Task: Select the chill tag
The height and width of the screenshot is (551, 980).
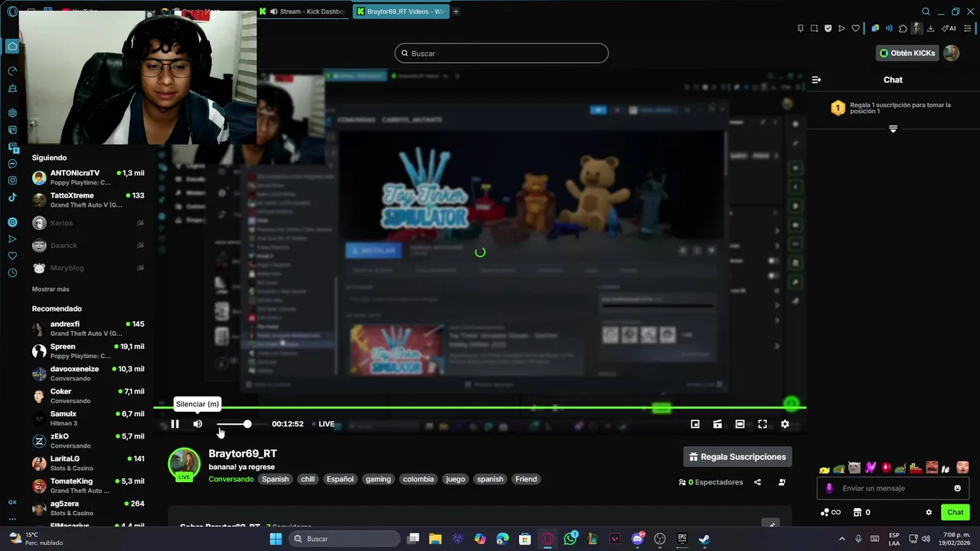Action: (308, 479)
